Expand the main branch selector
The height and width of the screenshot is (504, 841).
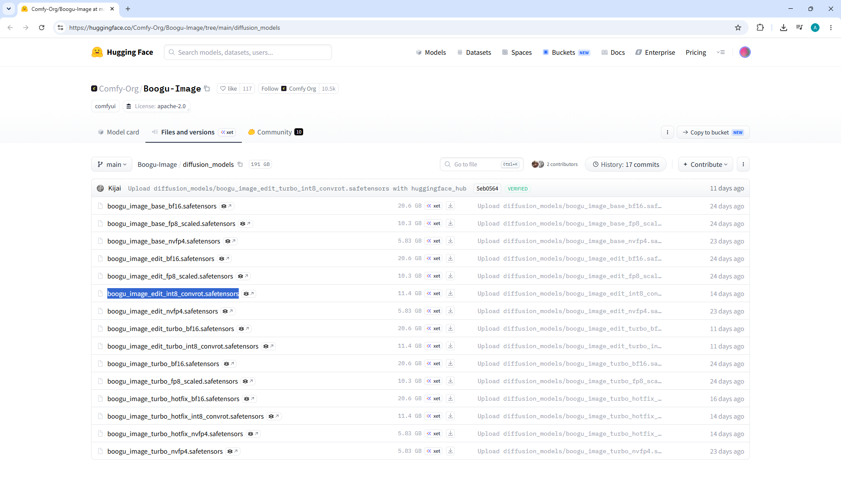pyautogui.click(x=112, y=164)
